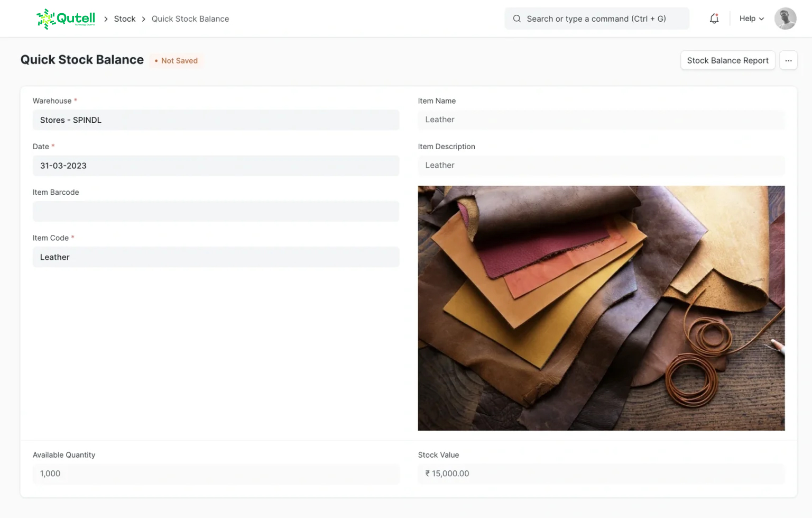Click the Item Name field
Image resolution: width=812 pixels, height=518 pixels.
pos(601,120)
